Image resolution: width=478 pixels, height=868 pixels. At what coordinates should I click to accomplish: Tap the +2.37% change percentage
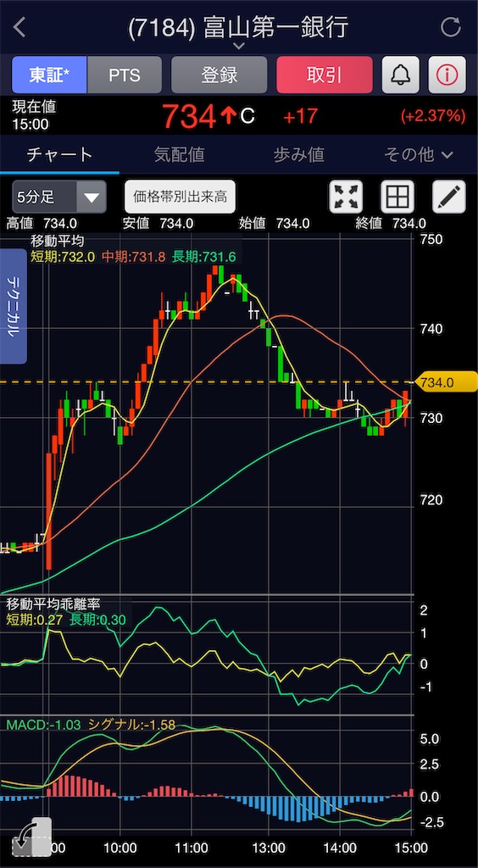(433, 116)
